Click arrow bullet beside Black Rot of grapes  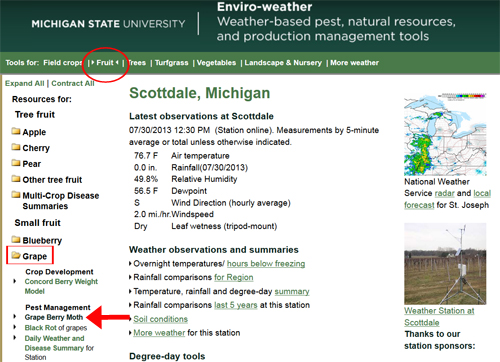pyautogui.click(x=15, y=327)
